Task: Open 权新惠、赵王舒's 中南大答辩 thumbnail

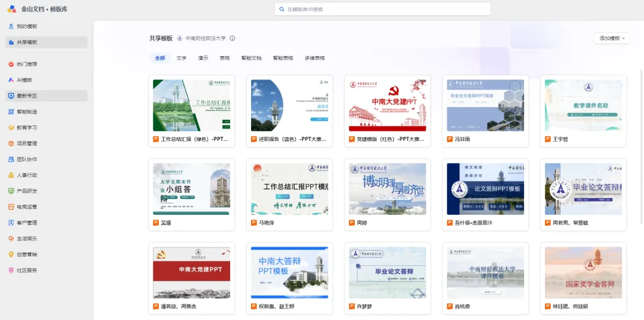Action: [x=290, y=272]
